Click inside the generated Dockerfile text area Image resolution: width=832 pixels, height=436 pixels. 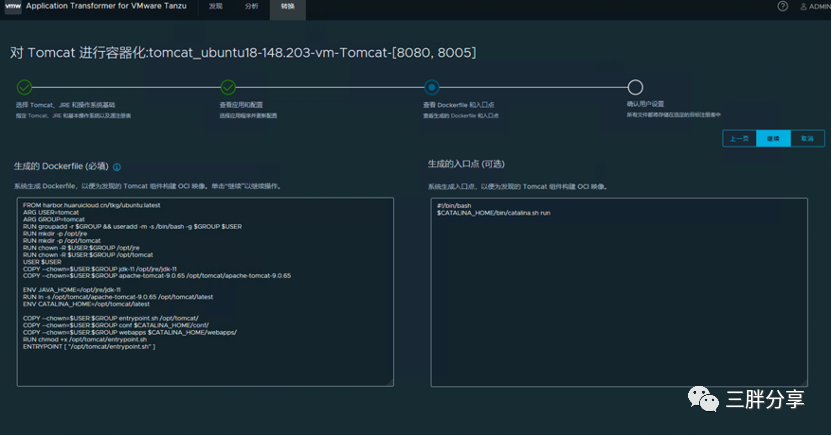pos(205,292)
